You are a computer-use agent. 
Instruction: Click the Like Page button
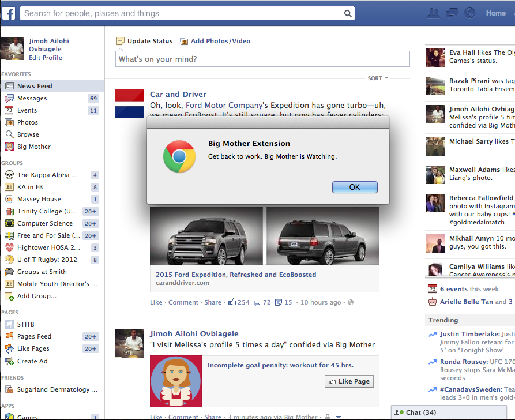349,381
